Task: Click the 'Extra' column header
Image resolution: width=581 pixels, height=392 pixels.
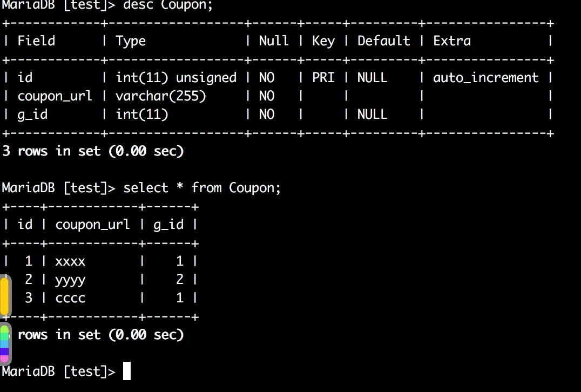Action: tap(452, 41)
